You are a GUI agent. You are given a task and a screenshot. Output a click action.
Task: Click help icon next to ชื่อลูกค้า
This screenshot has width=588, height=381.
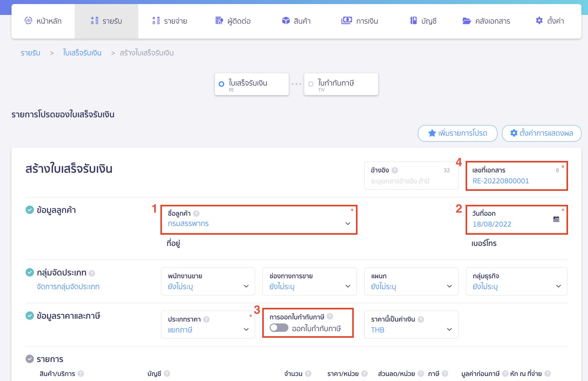click(196, 214)
